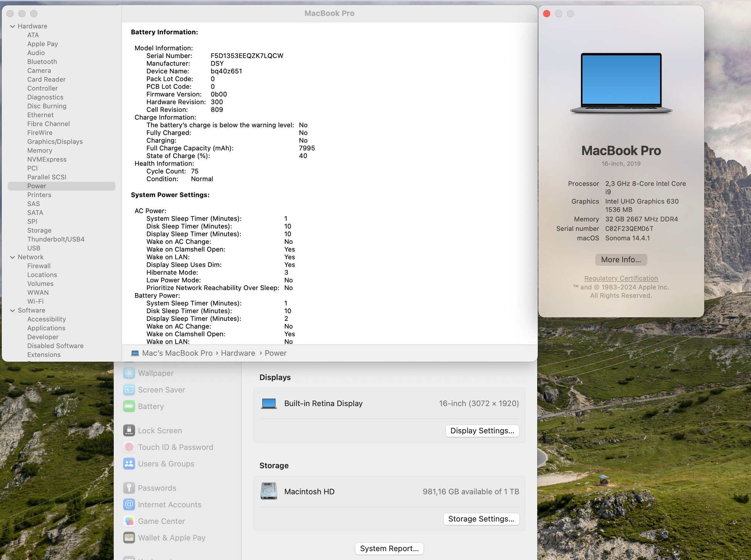Open the Touch ID fingerprint icon
This screenshot has width=751, height=560.
(x=129, y=447)
